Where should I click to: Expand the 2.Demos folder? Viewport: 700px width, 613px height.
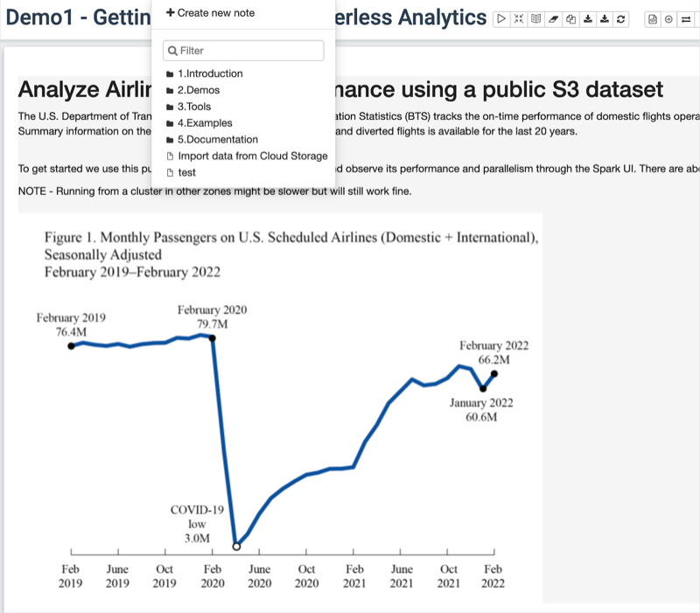(198, 90)
